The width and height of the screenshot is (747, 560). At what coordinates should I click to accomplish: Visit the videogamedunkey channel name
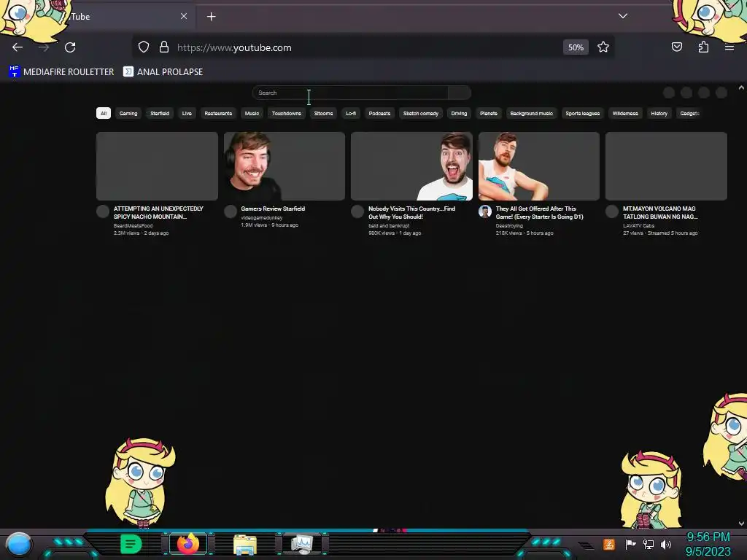coord(262,217)
